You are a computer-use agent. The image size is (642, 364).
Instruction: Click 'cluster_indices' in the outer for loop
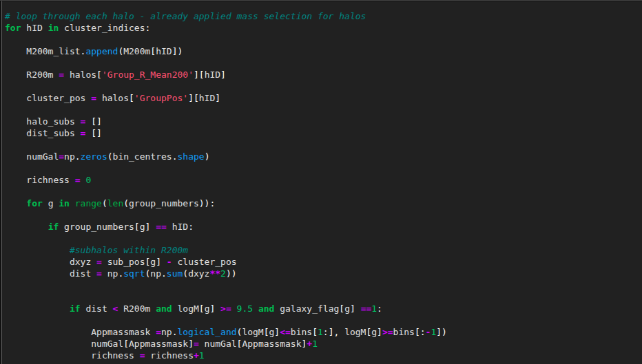click(x=105, y=28)
